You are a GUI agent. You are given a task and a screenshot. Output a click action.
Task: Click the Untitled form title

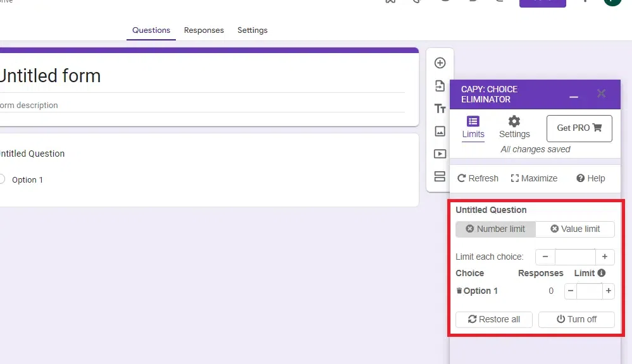pos(49,76)
